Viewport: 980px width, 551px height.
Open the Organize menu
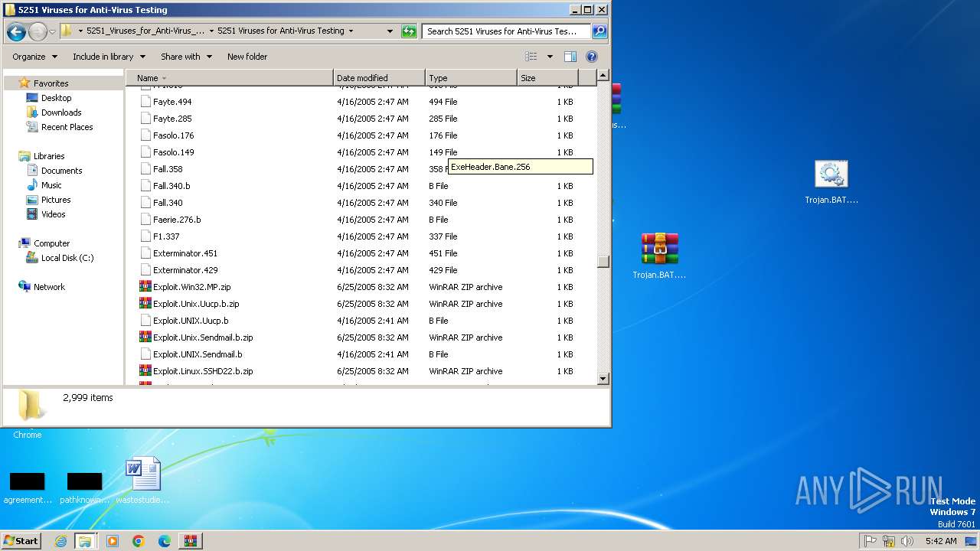pyautogui.click(x=34, y=57)
